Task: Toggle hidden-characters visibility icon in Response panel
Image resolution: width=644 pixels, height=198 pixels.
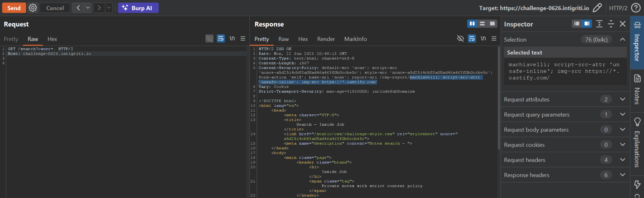Action: click(x=460, y=39)
